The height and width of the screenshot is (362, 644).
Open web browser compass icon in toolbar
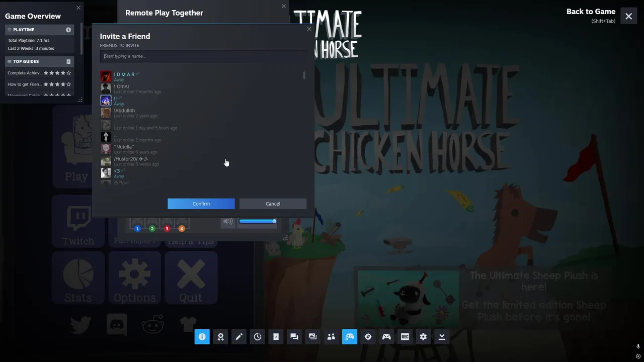[368, 337]
